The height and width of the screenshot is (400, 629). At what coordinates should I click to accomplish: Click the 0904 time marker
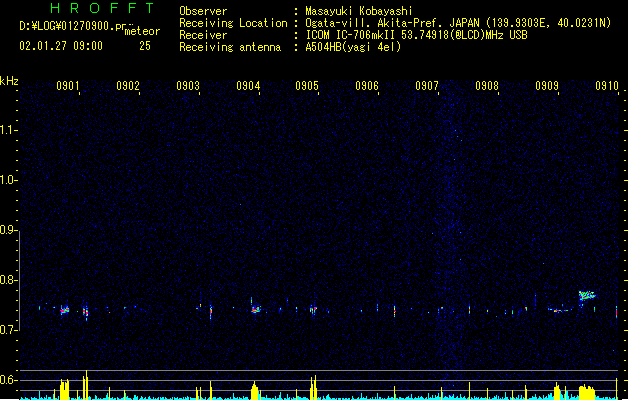(248, 86)
